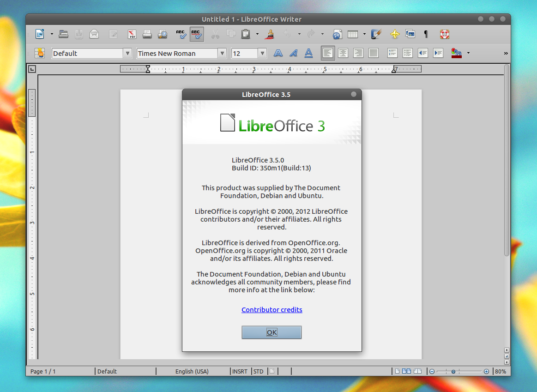Toggle Italic formatting
The height and width of the screenshot is (392, 537).
(294, 53)
